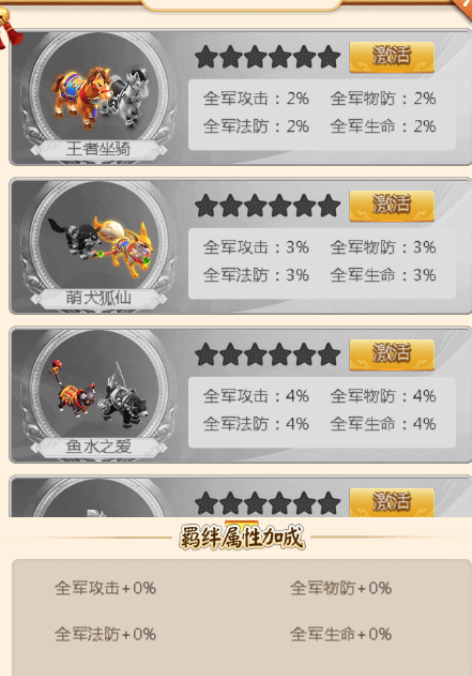Activate the 王者坐骑 bond
This screenshot has width=472, height=676.
[x=391, y=57]
